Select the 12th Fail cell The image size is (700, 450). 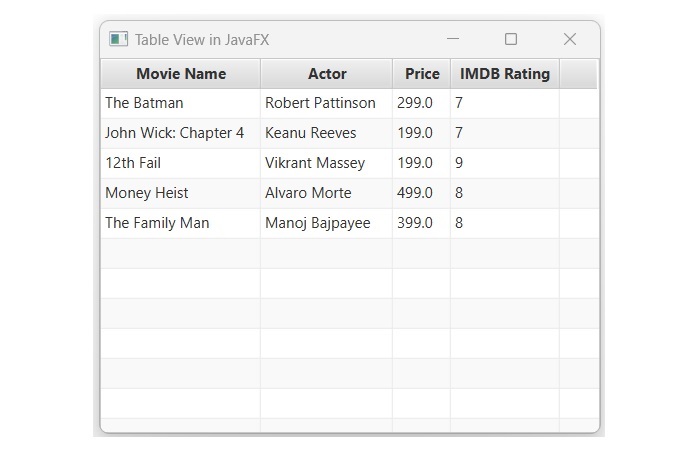pos(133,163)
